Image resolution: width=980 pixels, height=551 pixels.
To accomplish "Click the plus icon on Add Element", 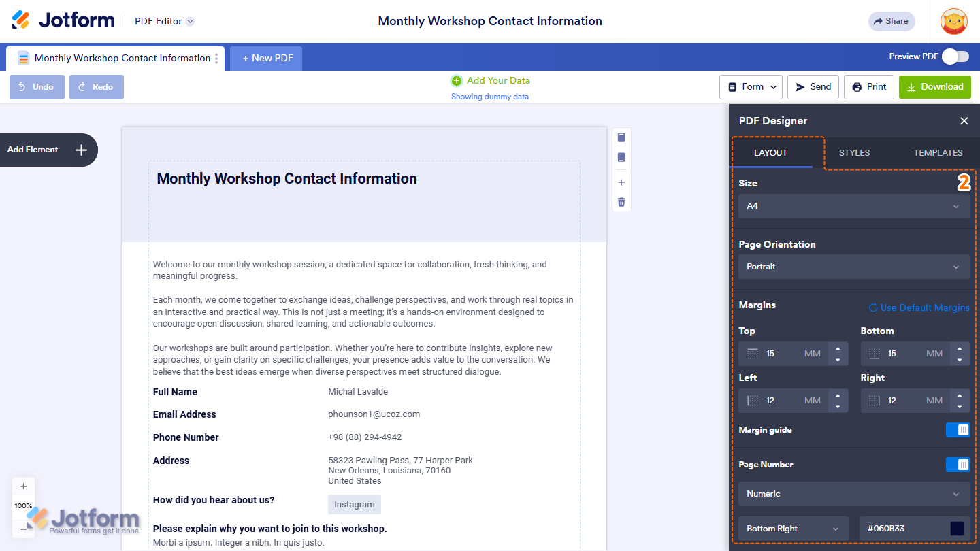I will pos(81,150).
